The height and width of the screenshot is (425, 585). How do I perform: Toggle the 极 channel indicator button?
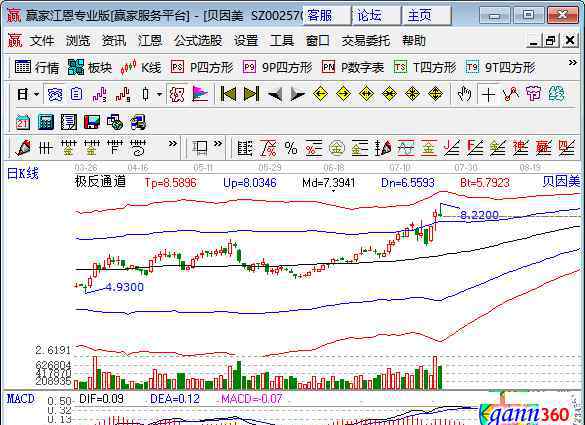coord(176,94)
